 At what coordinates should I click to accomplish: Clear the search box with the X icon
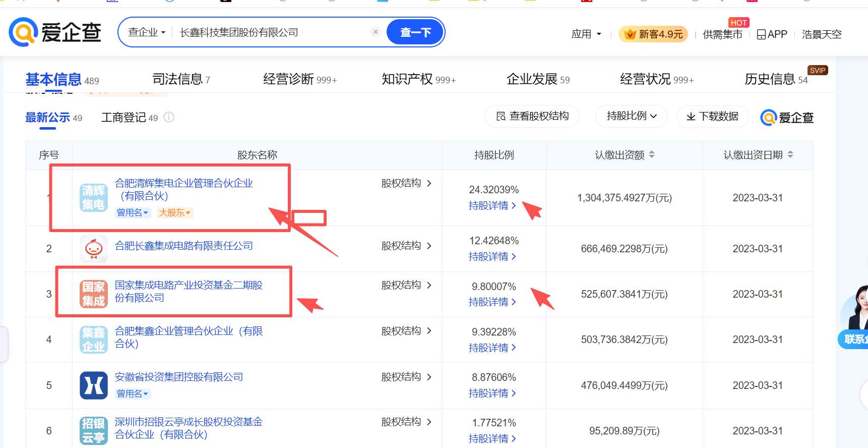pos(376,32)
